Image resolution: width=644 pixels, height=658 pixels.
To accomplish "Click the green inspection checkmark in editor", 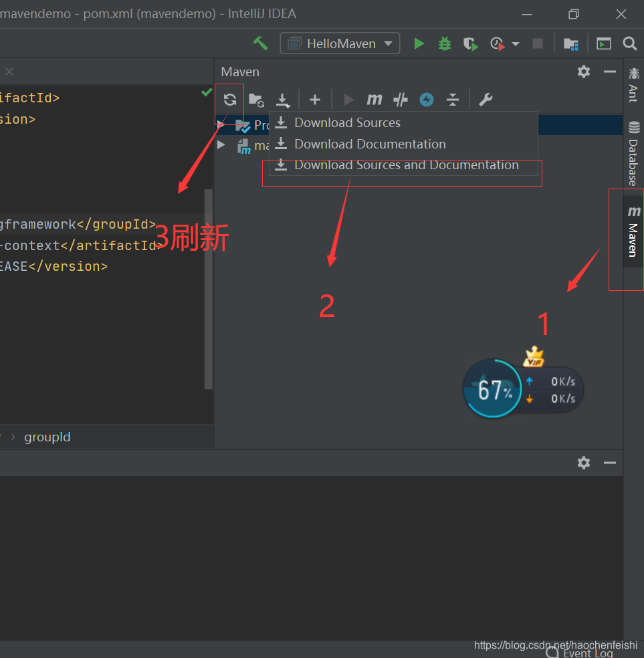I will pyautogui.click(x=207, y=92).
